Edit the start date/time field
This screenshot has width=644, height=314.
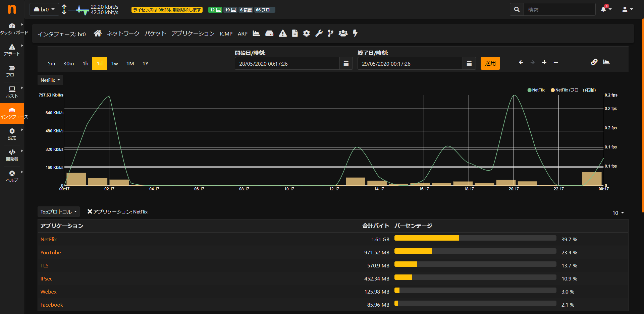coord(287,63)
